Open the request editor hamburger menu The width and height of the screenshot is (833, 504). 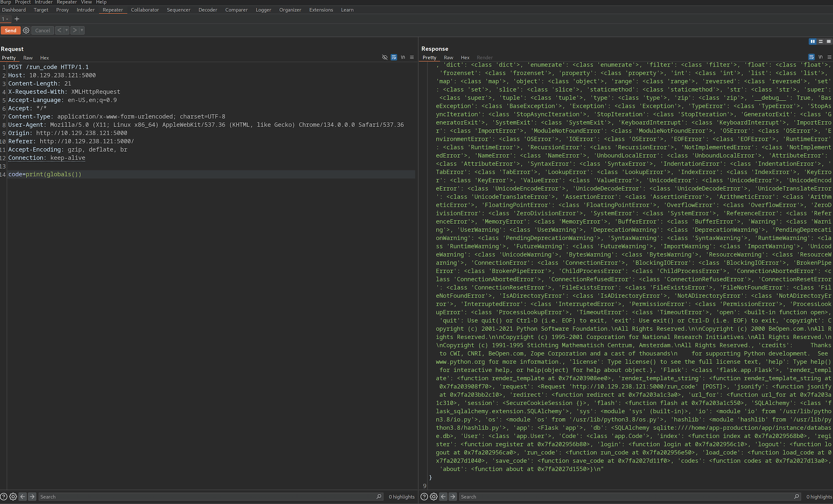click(411, 57)
